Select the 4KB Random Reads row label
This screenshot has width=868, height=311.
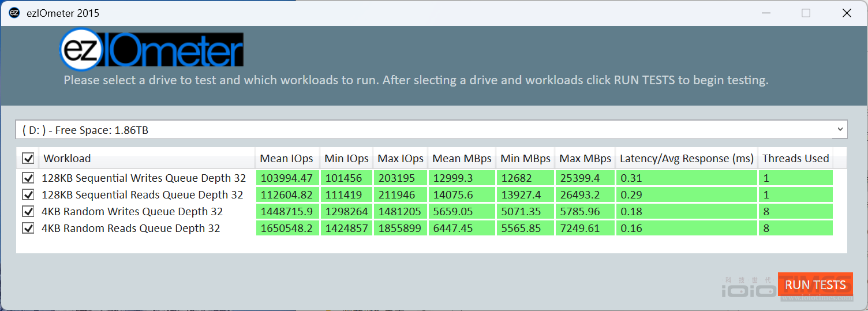[x=130, y=228]
